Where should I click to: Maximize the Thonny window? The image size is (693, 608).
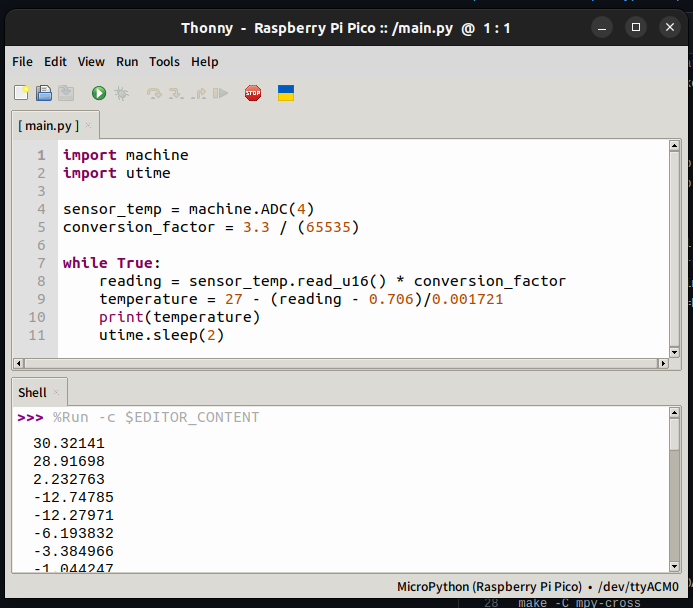pos(636,27)
